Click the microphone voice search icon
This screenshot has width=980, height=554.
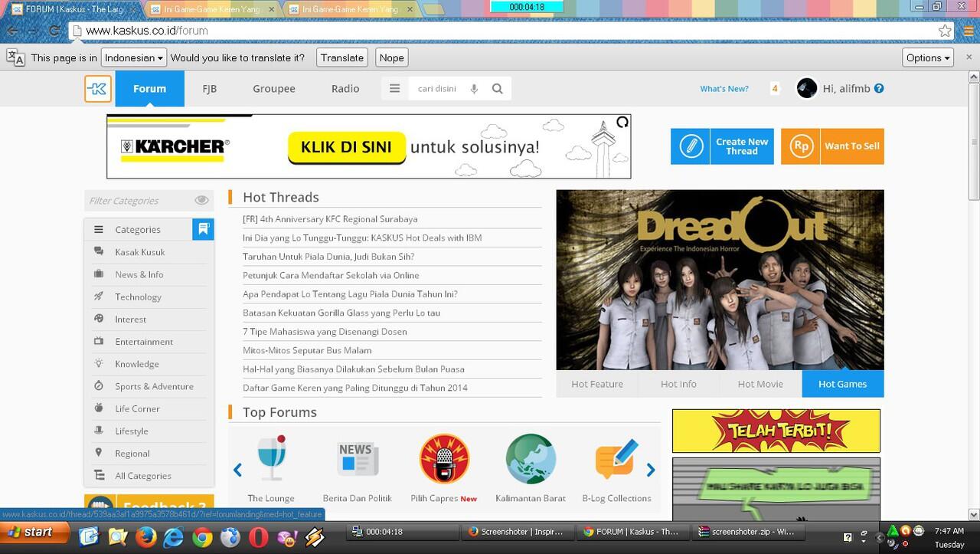[474, 89]
